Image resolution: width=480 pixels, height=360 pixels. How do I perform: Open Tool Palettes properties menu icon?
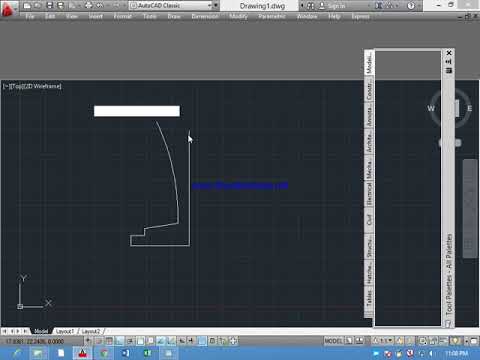[449, 70]
